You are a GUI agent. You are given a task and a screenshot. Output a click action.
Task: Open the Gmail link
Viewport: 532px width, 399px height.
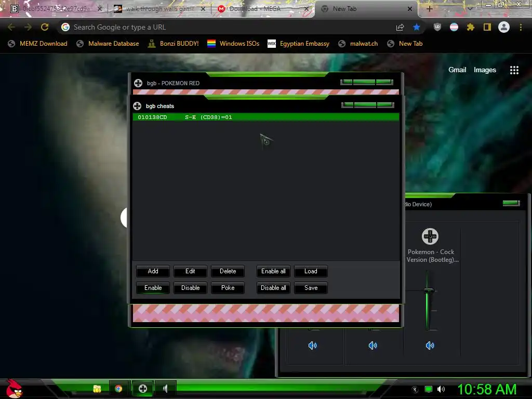tap(457, 70)
